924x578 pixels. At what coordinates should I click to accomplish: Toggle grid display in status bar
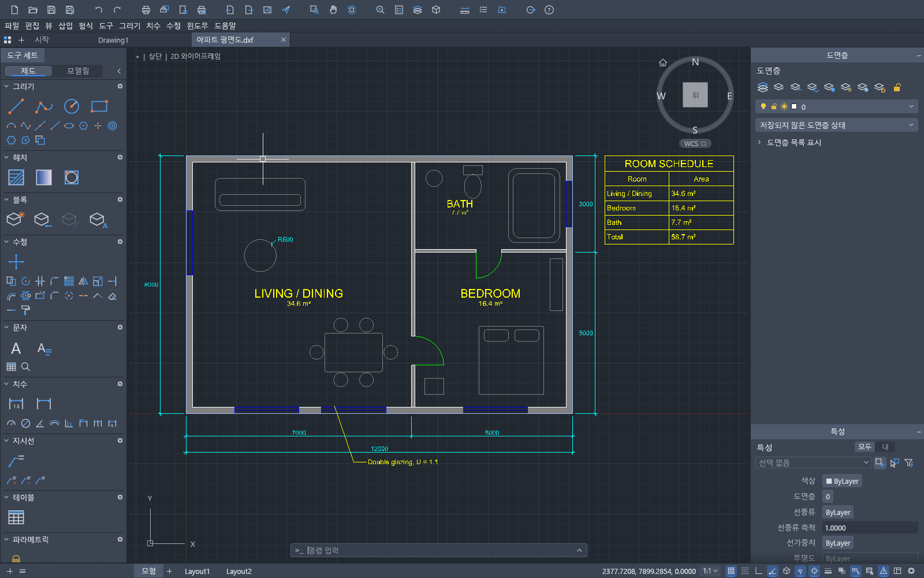tap(731, 571)
